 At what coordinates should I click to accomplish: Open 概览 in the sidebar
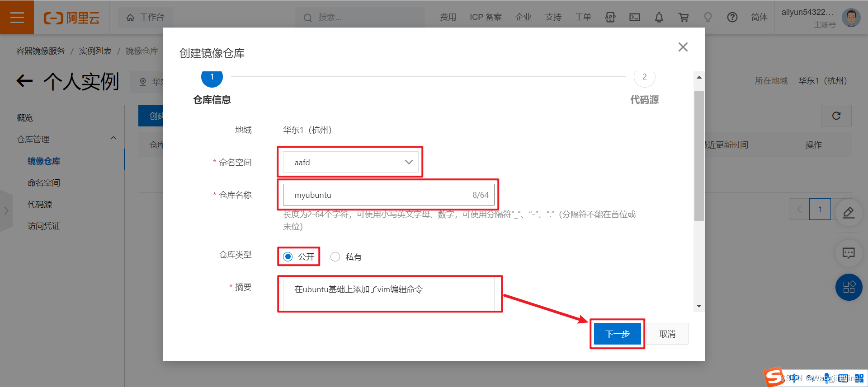(x=25, y=118)
